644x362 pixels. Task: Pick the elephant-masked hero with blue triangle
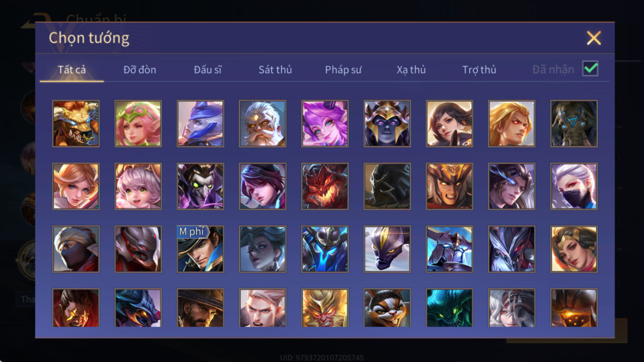pos(574,124)
